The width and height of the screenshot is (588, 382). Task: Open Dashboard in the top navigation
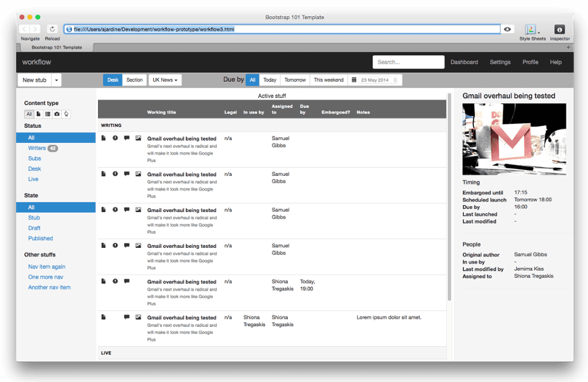pyautogui.click(x=464, y=62)
